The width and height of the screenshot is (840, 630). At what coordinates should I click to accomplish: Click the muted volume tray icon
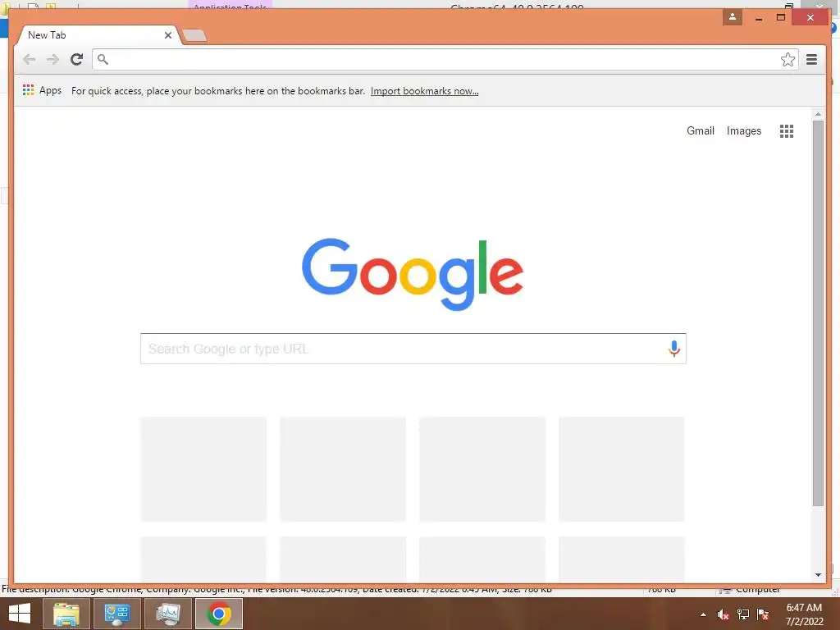coord(723,614)
